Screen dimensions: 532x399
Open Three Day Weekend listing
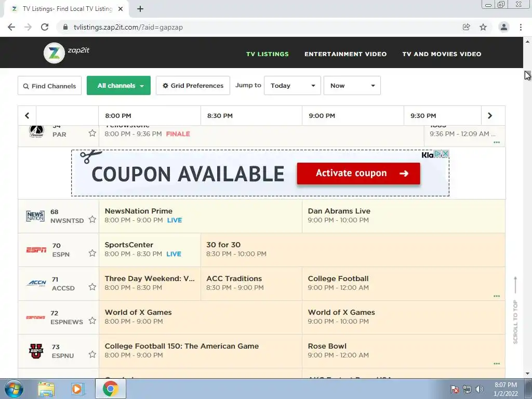[150, 283]
